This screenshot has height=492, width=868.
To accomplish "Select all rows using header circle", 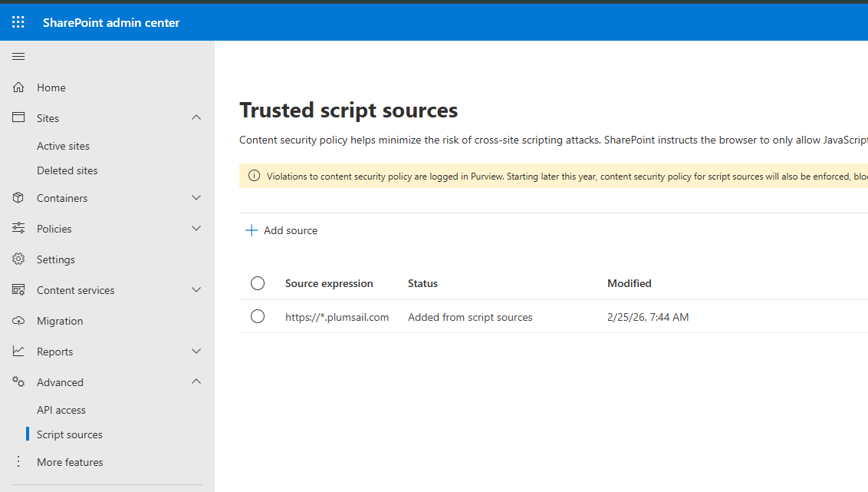I will pyautogui.click(x=258, y=283).
